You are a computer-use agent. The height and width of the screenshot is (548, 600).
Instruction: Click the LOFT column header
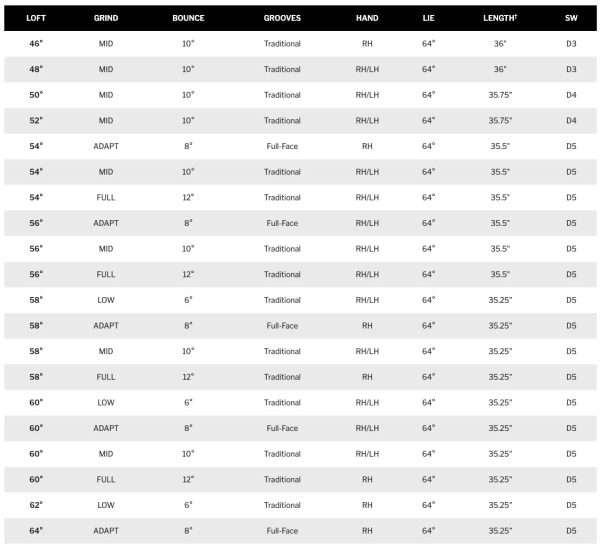[35, 18]
